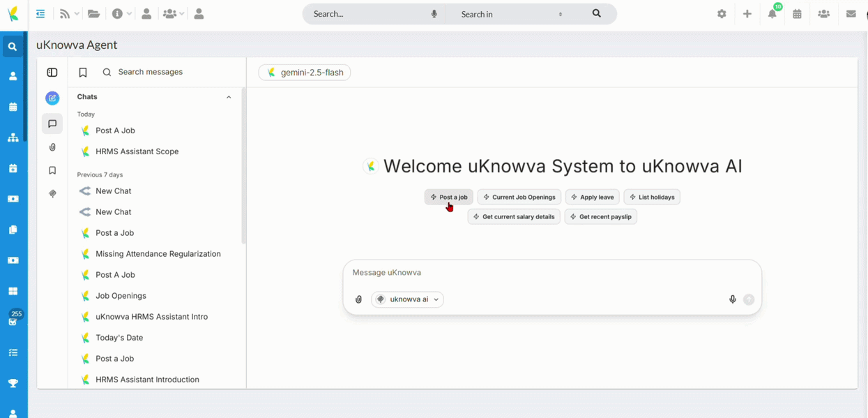The width and height of the screenshot is (868, 418).
Task: Open the org chart icon in left sidebar
Action: (13, 137)
